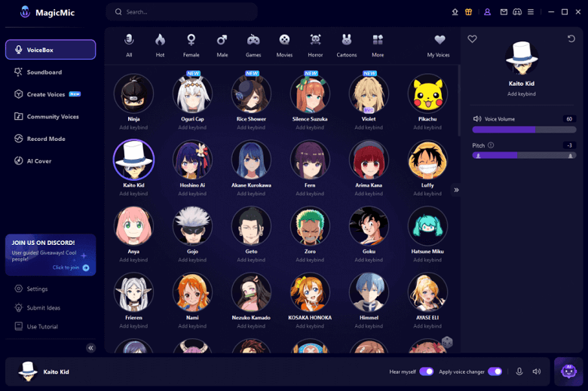Select the All voices category
588x391 pixels.
pos(129,46)
